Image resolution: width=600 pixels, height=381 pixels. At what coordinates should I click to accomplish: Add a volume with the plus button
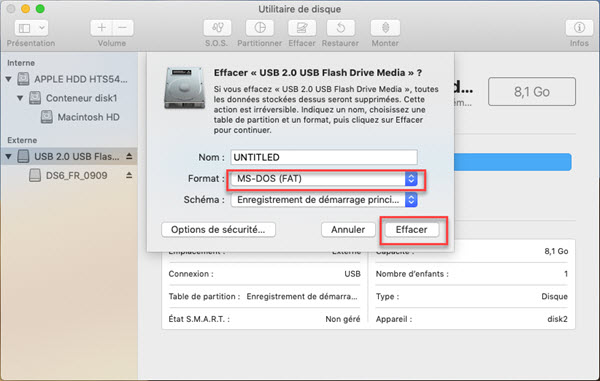tap(101, 28)
